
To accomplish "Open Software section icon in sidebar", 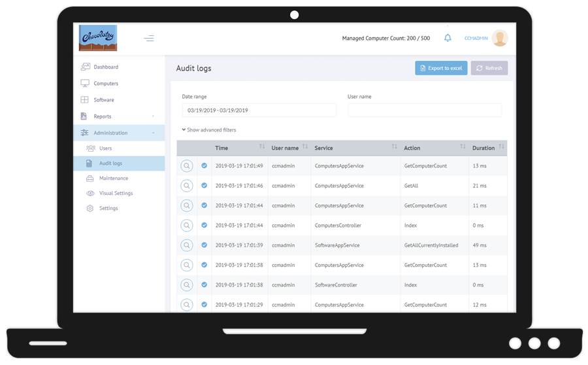I will 85,100.
